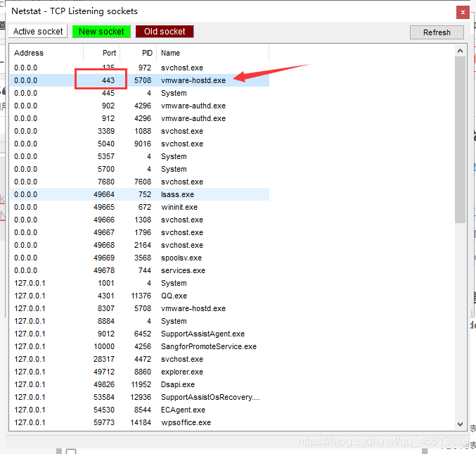Select the explorer.exe row
476x454 pixels.
pyautogui.click(x=140, y=372)
